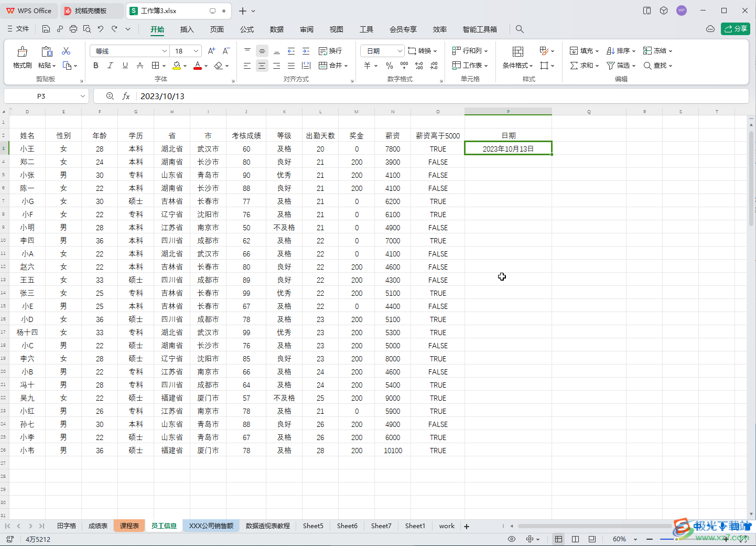Click the first sheet navigation arrow
Viewport: 756px width, 546px height.
coord(7,526)
